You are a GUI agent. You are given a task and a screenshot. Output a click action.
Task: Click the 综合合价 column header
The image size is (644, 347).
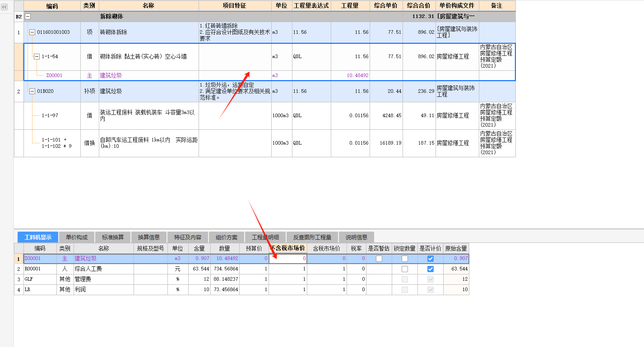[x=419, y=6]
